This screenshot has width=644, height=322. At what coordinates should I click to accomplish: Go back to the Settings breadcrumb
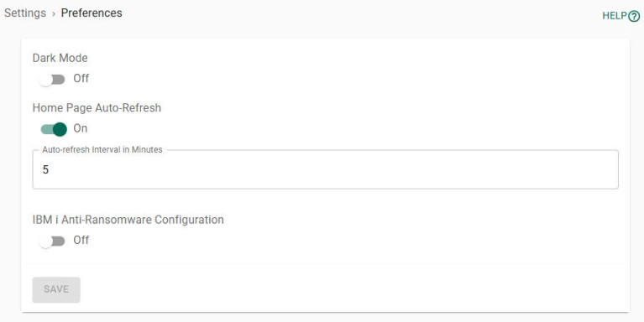coord(25,13)
